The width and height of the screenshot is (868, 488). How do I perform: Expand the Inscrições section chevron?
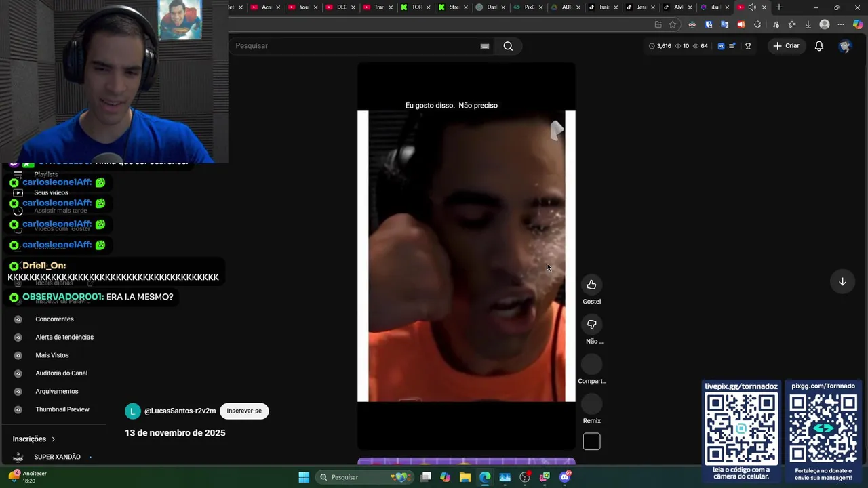tap(54, 439)
